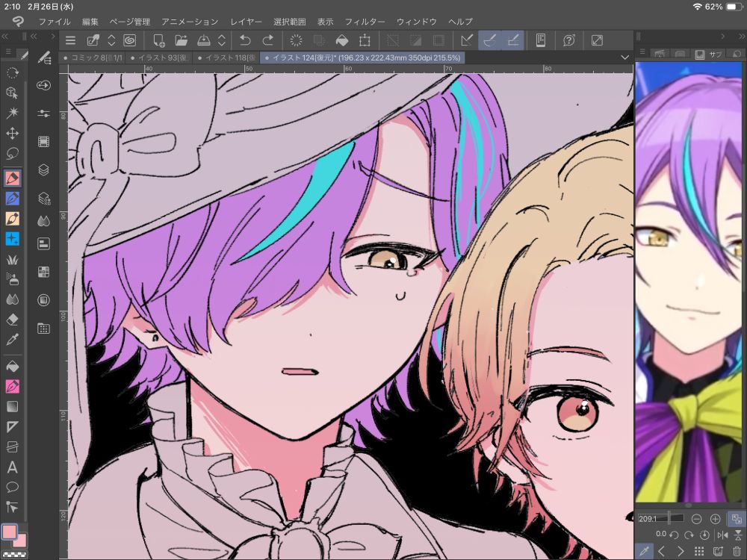Click the Undo arrow in command bar

click(x=245, y=40)
